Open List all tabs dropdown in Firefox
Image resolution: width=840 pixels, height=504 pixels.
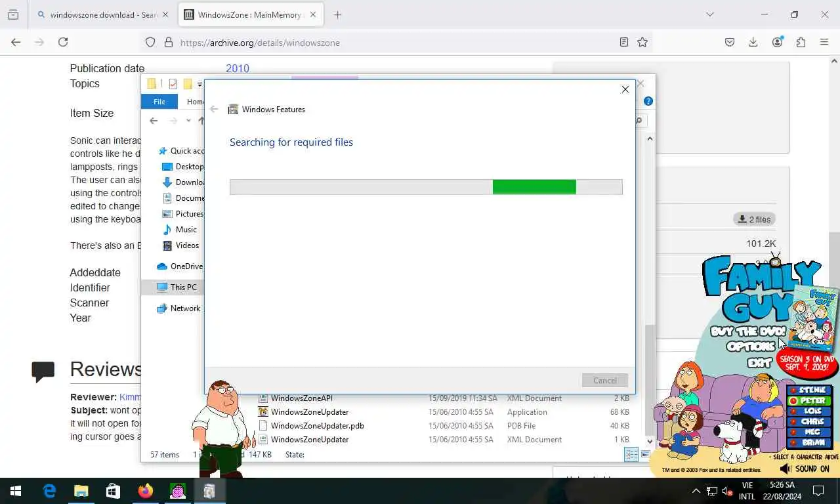tap(709, 14)
